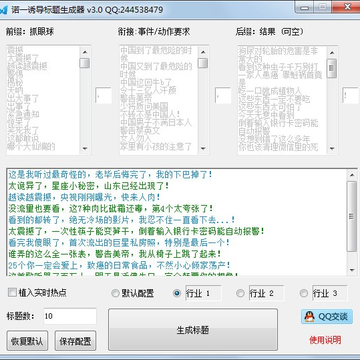Select the 行业 2 radio button
Image resolution: width=360 pixels, height=360 pixels.
(240, 293)
